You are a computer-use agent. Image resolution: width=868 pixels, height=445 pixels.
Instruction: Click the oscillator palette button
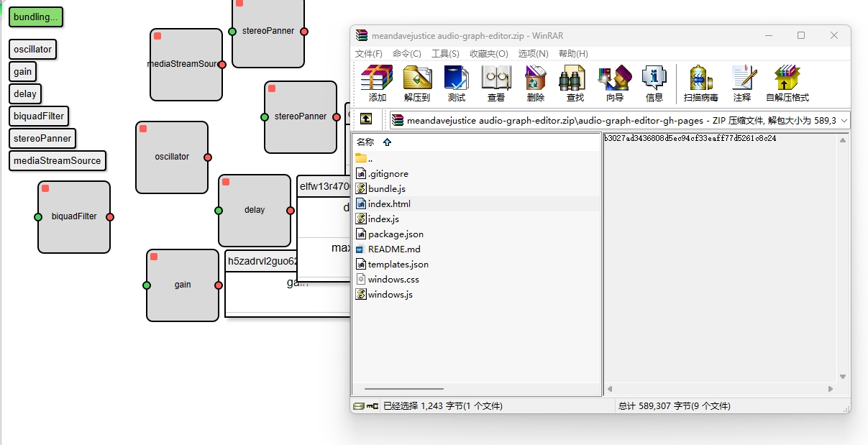33,50
